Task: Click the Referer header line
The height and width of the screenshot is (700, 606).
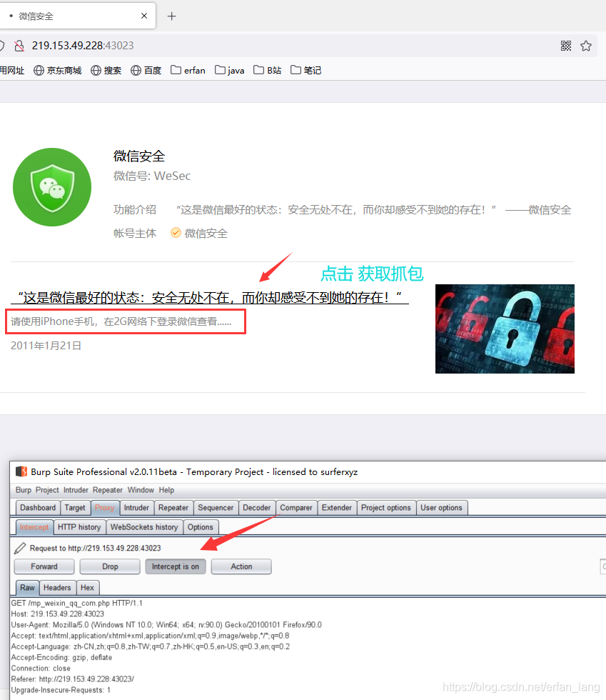Action: [72, 679]
